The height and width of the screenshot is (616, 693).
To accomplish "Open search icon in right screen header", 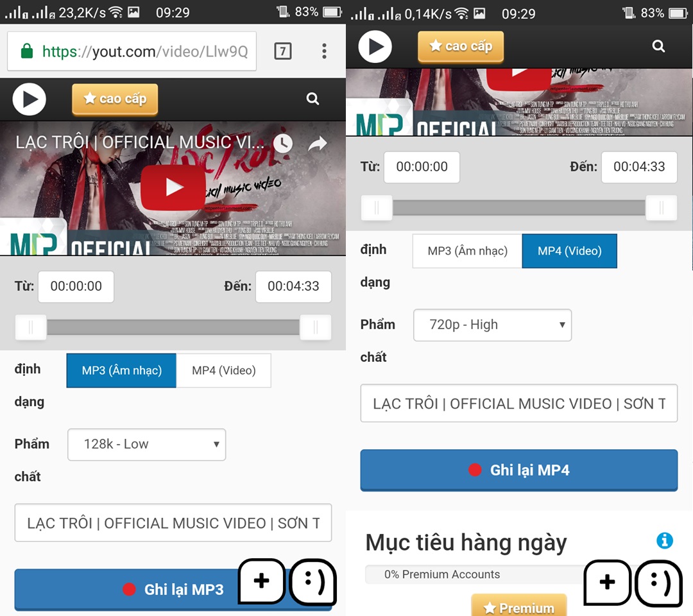I will click(658, 46).
